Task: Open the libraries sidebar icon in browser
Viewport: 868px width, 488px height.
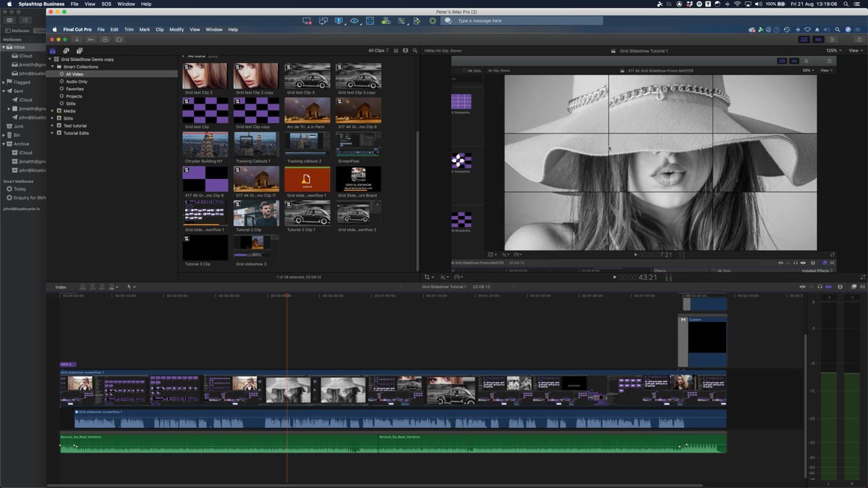Action: click(x=53, y=51)
